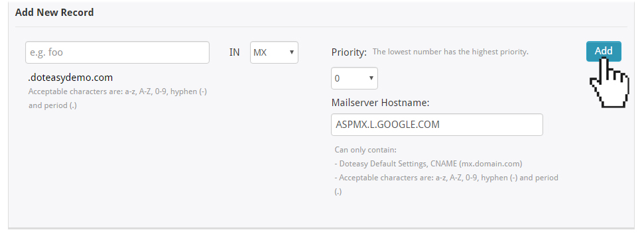Screen dimensions: 644x240
Task: Focus the Mailserver Hostname text field
Action: 437,124
